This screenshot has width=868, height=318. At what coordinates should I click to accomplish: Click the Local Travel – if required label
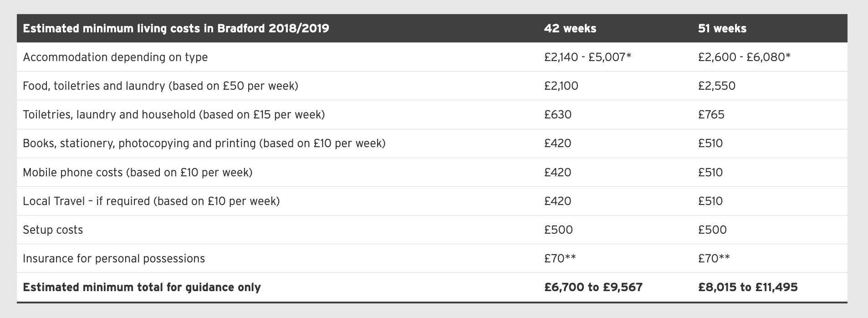tap(151, 201)
